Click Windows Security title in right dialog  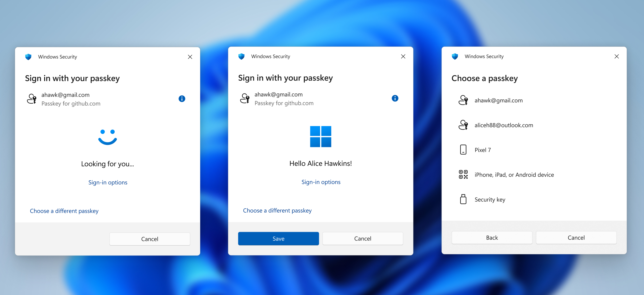click(x=484, y=56)
